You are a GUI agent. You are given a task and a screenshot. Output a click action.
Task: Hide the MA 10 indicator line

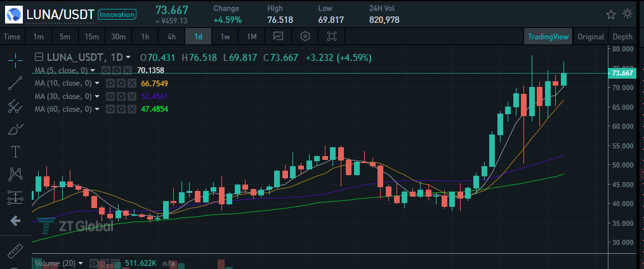click(x=110, y=83)
